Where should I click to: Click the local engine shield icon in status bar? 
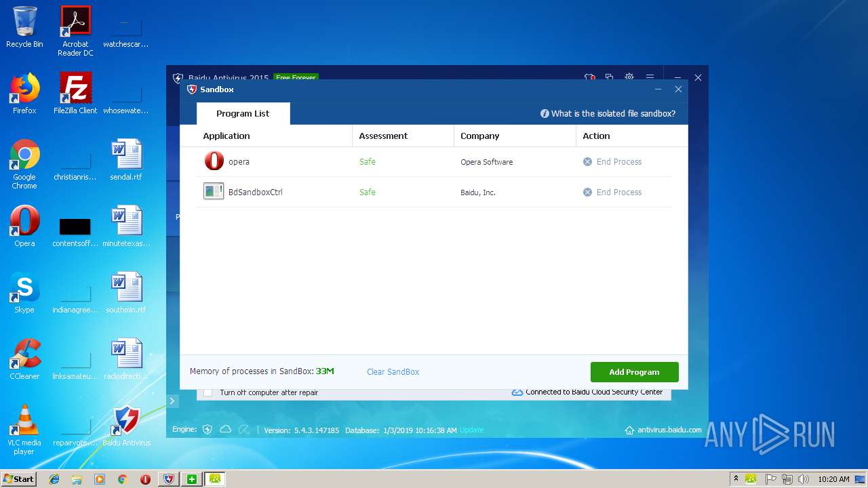click(208, 430)
